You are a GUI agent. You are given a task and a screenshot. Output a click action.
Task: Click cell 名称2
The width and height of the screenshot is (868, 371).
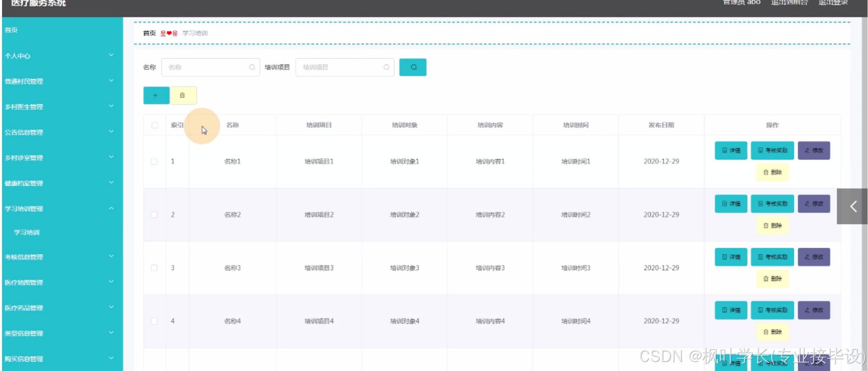point(232,215)
